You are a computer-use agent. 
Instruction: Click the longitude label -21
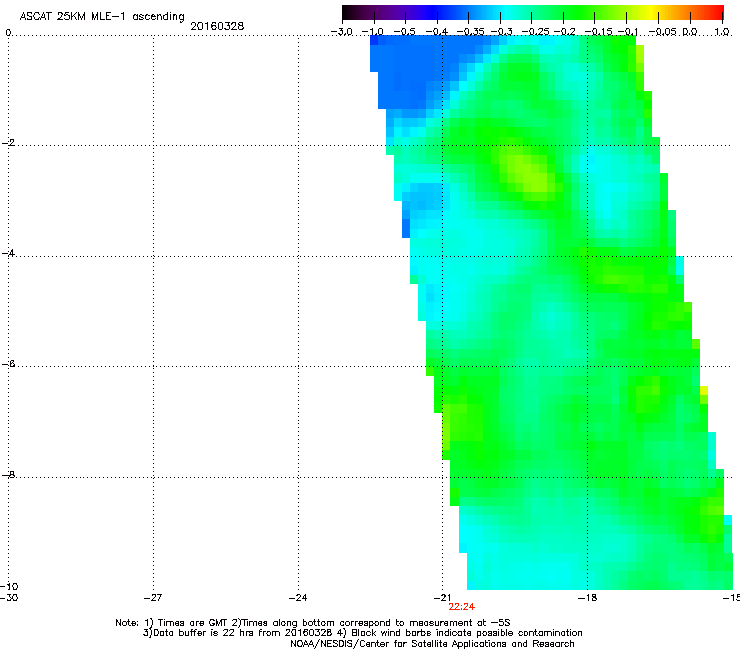[x=442, y=598]
